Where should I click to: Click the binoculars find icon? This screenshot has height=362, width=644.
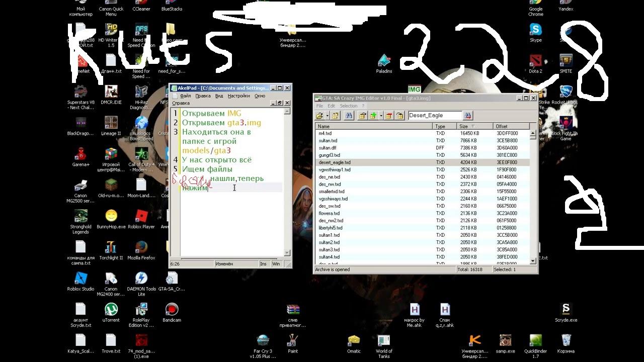[349, 116]
